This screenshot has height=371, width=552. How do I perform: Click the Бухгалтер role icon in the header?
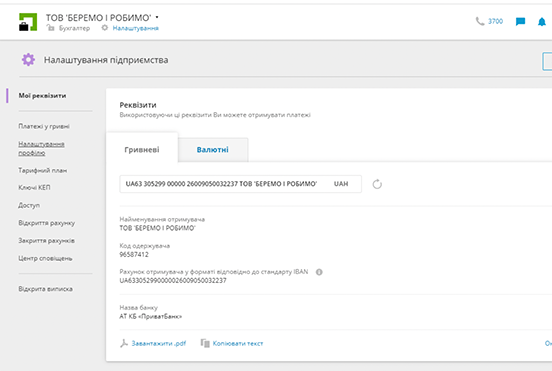click(50, 28)
